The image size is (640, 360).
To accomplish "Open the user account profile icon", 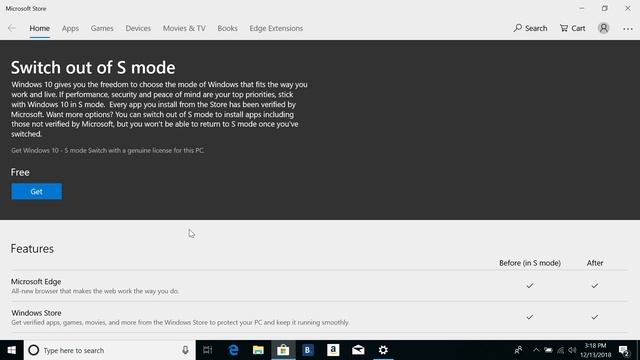I will point(603,28).
